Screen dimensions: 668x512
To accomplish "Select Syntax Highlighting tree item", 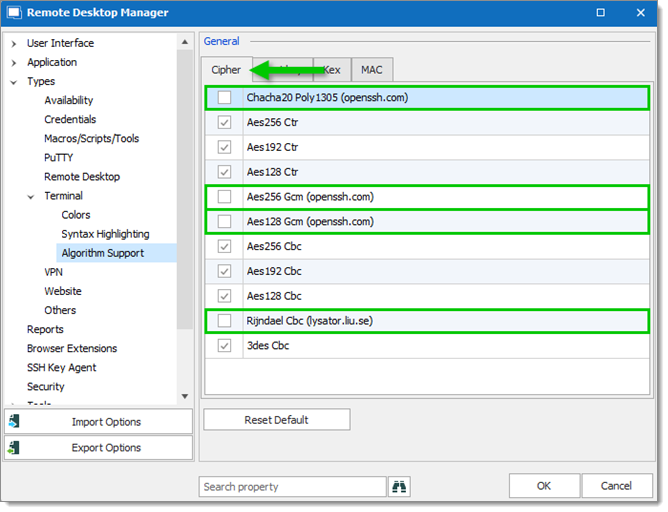I will (x=105, y=234).
